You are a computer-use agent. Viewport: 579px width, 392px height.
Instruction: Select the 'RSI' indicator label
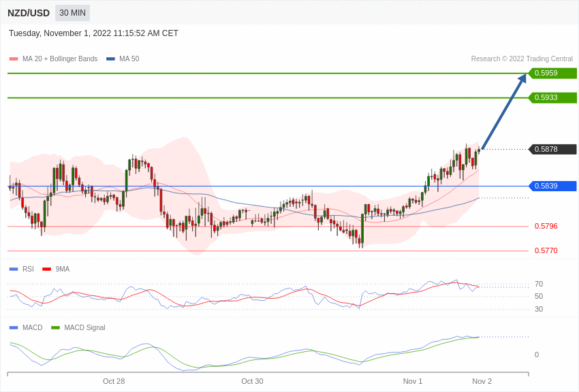point(28,269)
